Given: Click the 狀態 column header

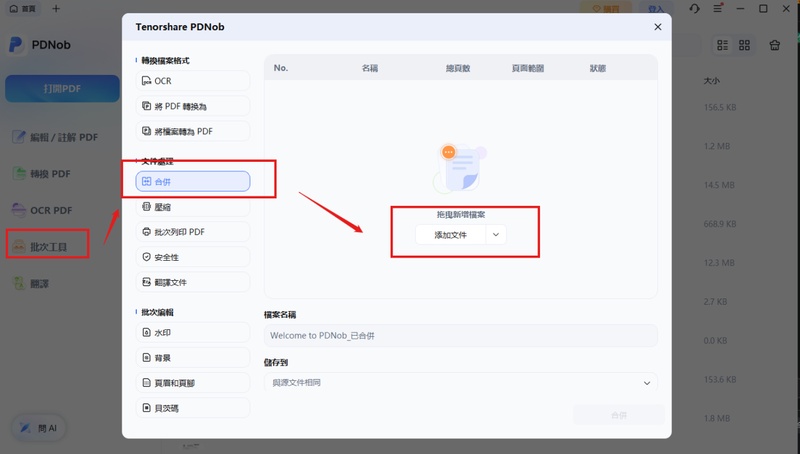Looking at the screenshot, I should click(x=597, y=68).
